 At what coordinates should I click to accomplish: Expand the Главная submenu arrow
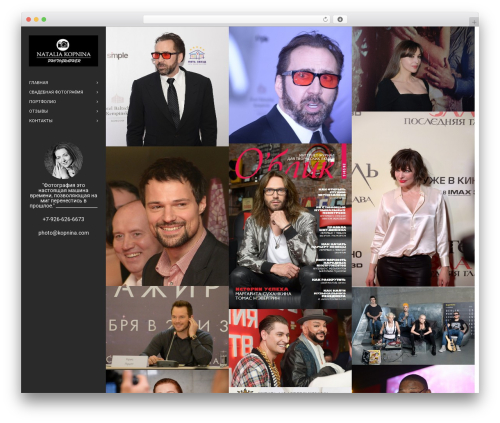[97, 83]
